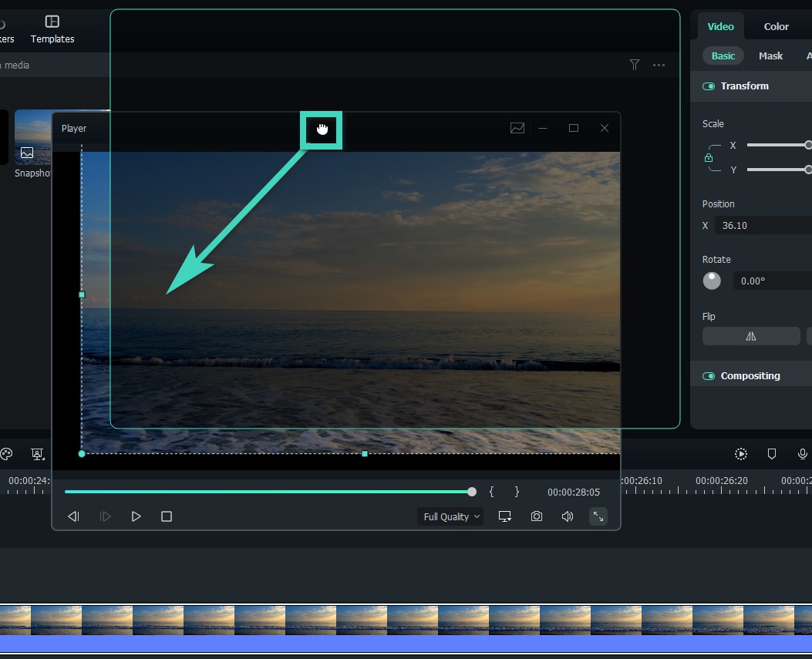Open the Templates panel icon
The width and height of the screenshot is (812, 659).
(52, 22)
